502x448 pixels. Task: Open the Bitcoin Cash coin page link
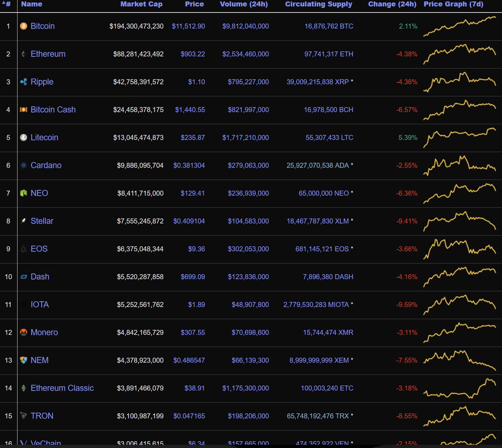point(53,110)
